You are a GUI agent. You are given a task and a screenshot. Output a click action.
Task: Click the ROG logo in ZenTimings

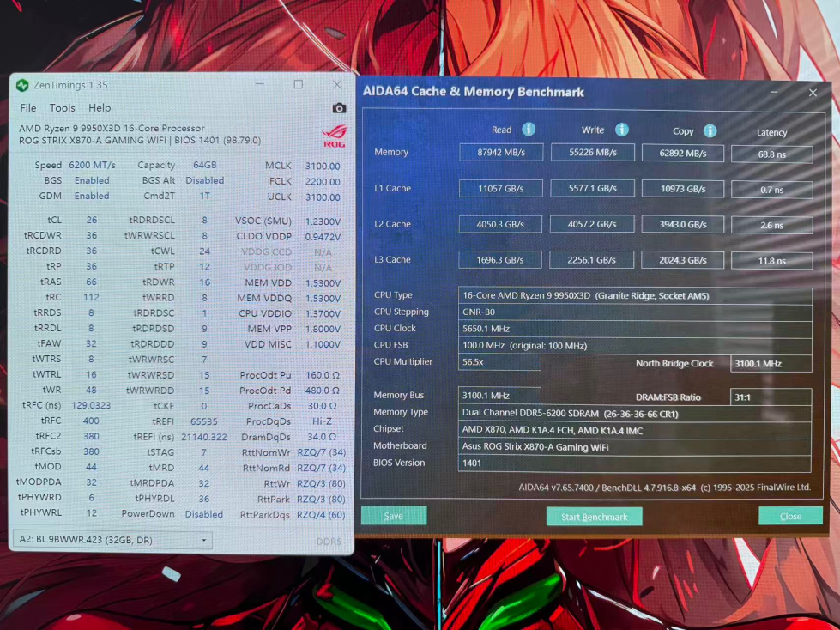point(335,136)
